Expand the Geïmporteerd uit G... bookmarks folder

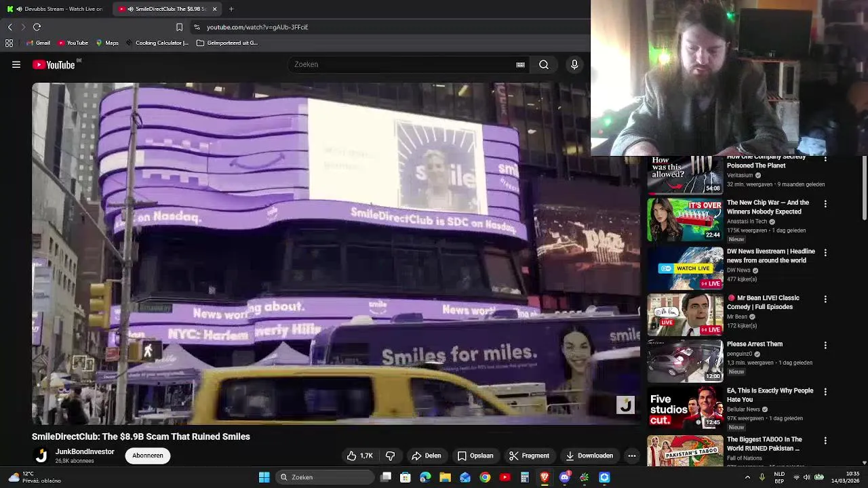click(227, 43)
